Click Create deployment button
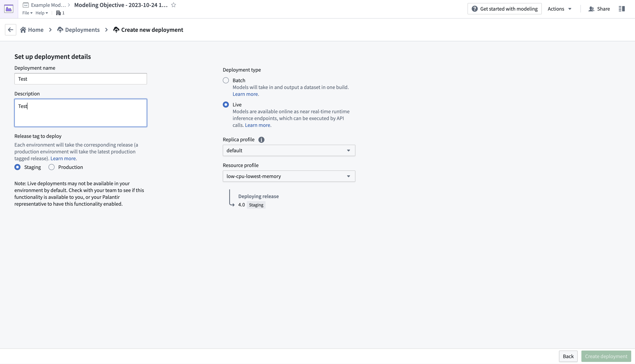Screen dimensions: 635x364 606,356
